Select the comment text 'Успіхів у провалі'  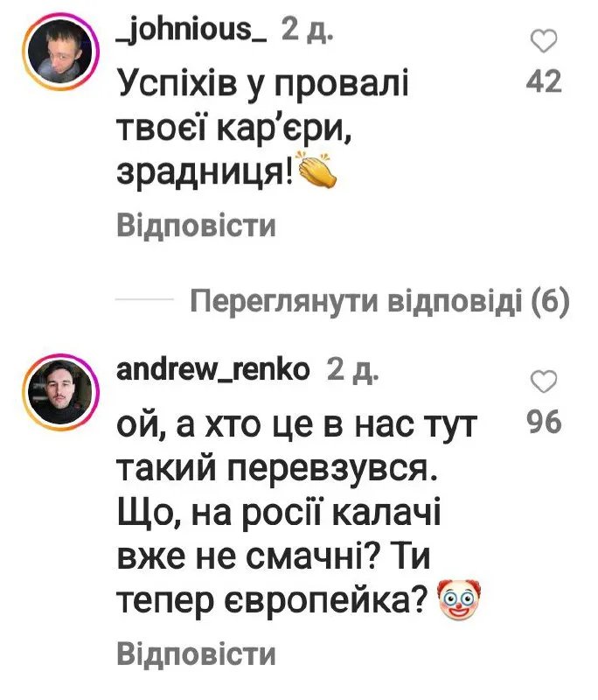coord(262,84)
